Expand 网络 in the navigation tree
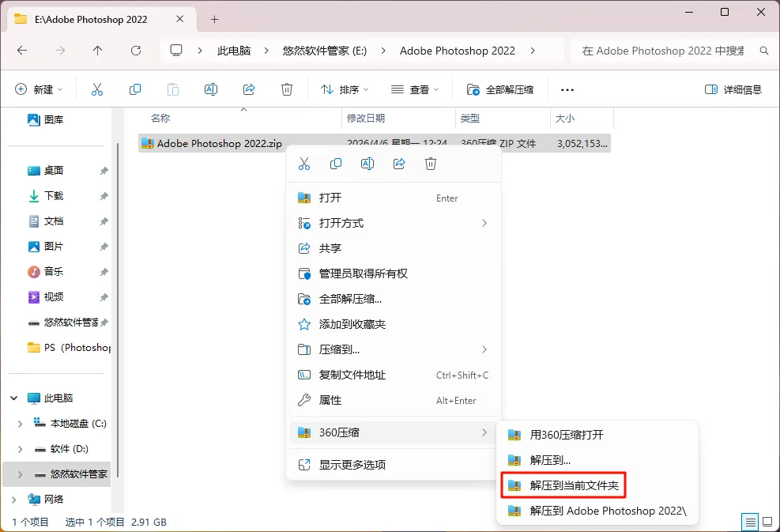 [x=14, y=500]
